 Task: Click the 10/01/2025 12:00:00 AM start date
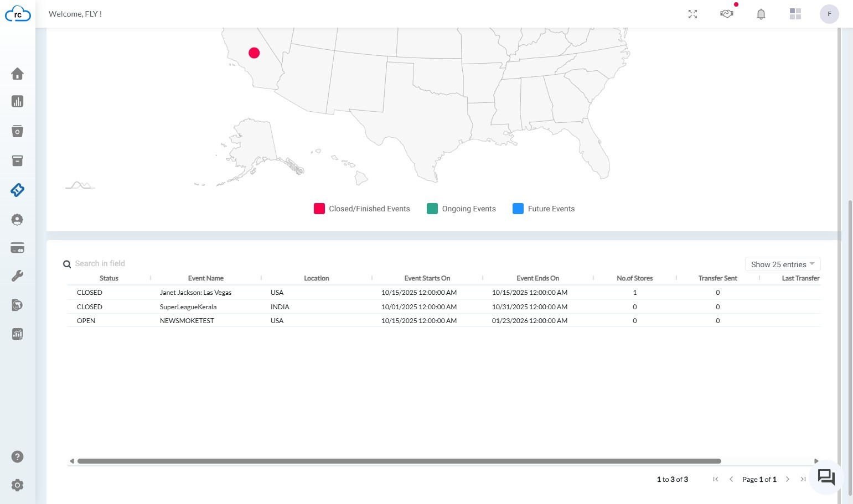click(419, 307)
